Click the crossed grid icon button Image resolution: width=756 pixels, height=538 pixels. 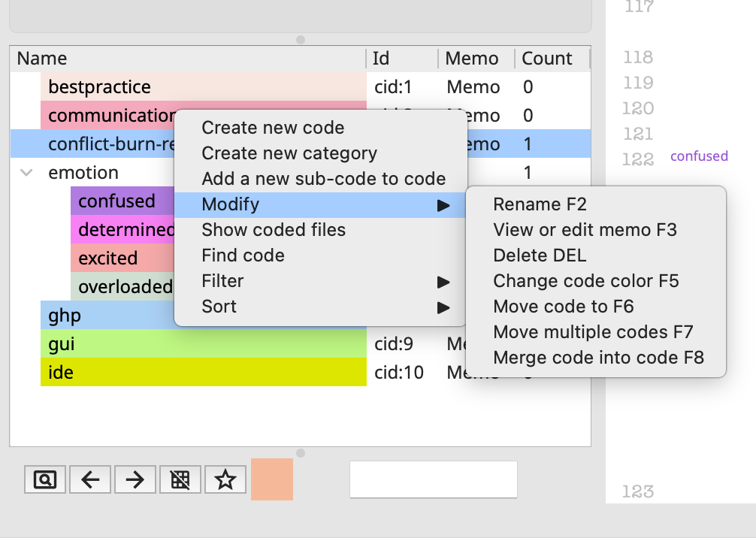pyautogui.click(x=180, y=479)
